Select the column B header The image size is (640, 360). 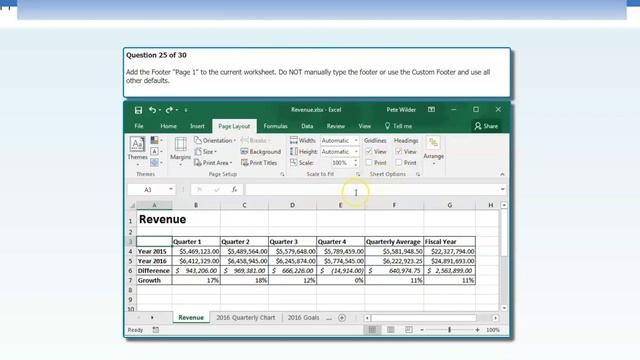pos(196,205)
